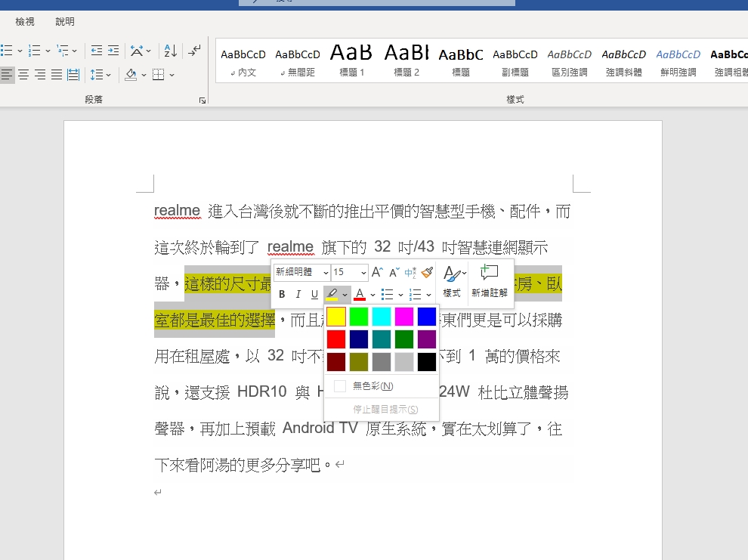
Task: Open paragraph settings dialog launcher
Action: (x=202, y=100)
